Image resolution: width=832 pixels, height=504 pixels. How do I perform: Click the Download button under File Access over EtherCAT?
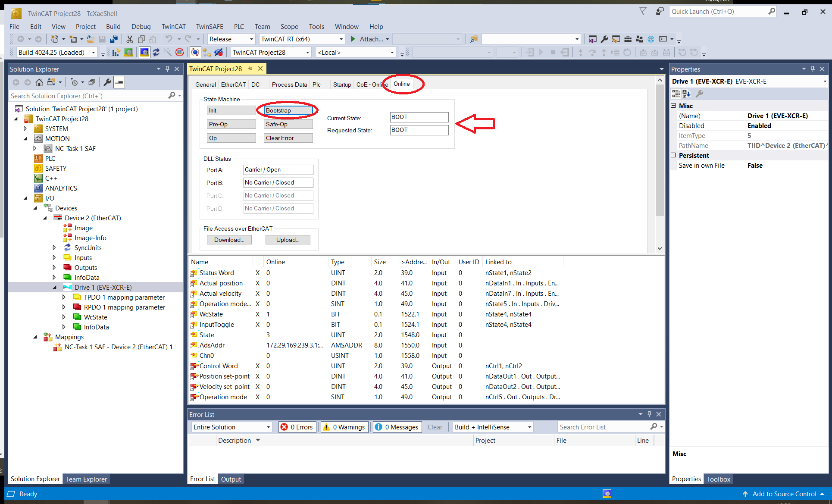coord(229,240)
